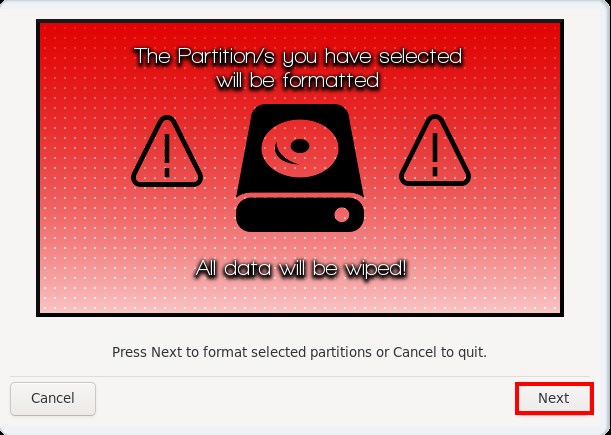The height and width of the screenshot is (435, 611).
Task: Click the "All data will be wiped!" warning text
Action: coord(301,268)
